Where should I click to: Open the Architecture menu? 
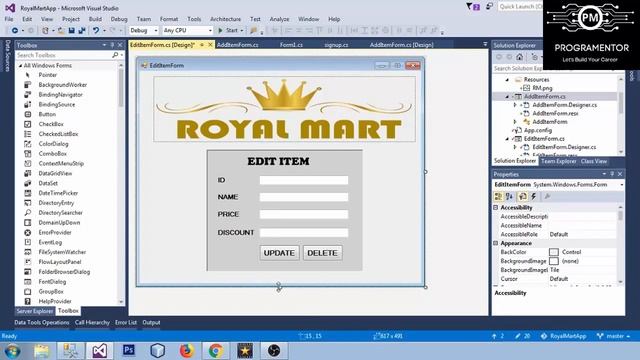225,19
